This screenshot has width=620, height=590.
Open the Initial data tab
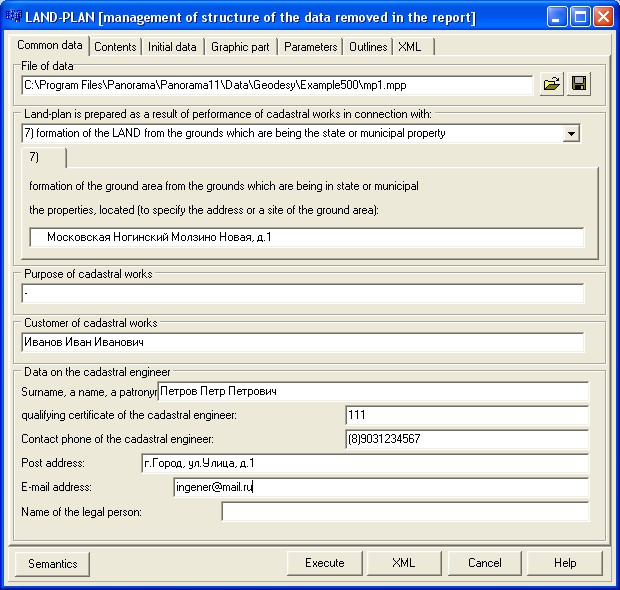coord(172,47)
